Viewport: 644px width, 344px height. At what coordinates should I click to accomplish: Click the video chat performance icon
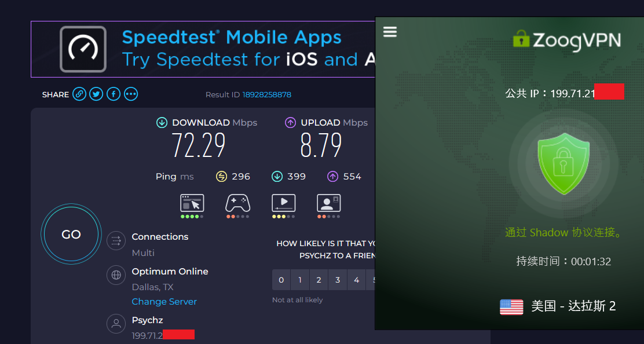pos(328,203)
